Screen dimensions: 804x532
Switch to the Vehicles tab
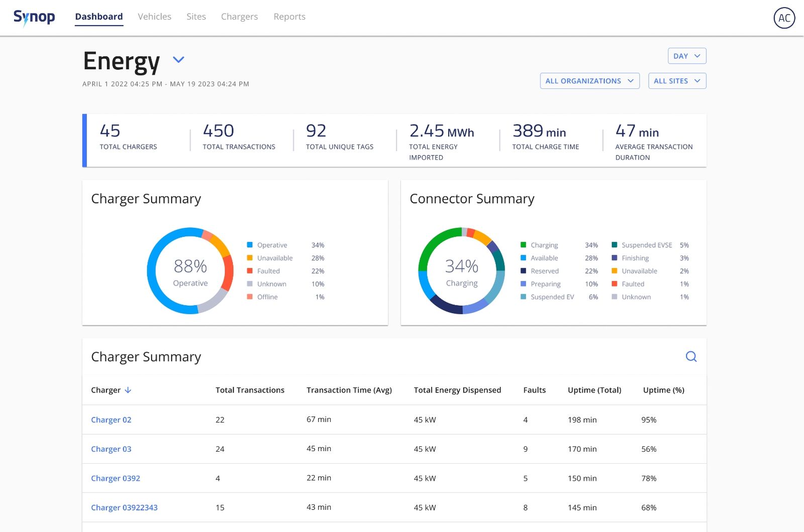[x=154, y=17]
